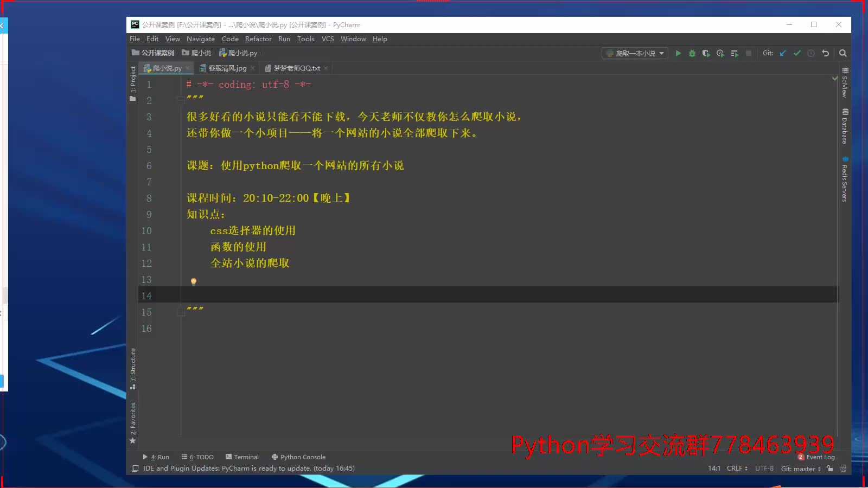Open Search Everywhere magnifier icon

click(x=843, y=53)
